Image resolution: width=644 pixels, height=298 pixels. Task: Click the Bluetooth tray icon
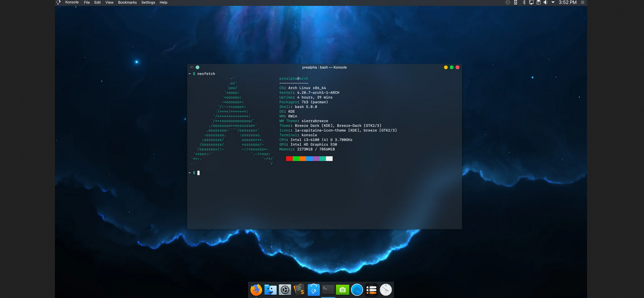(x=524, y=2)
